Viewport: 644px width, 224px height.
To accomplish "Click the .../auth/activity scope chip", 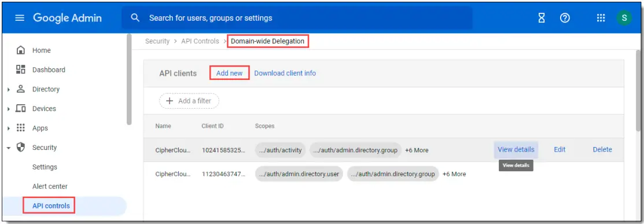I will [x=281, y=150].
